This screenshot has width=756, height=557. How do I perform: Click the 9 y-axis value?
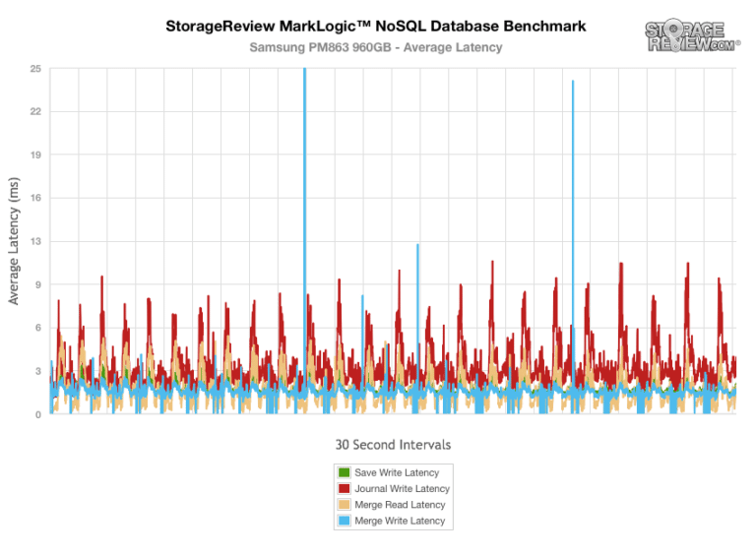[x=38, y=284]
